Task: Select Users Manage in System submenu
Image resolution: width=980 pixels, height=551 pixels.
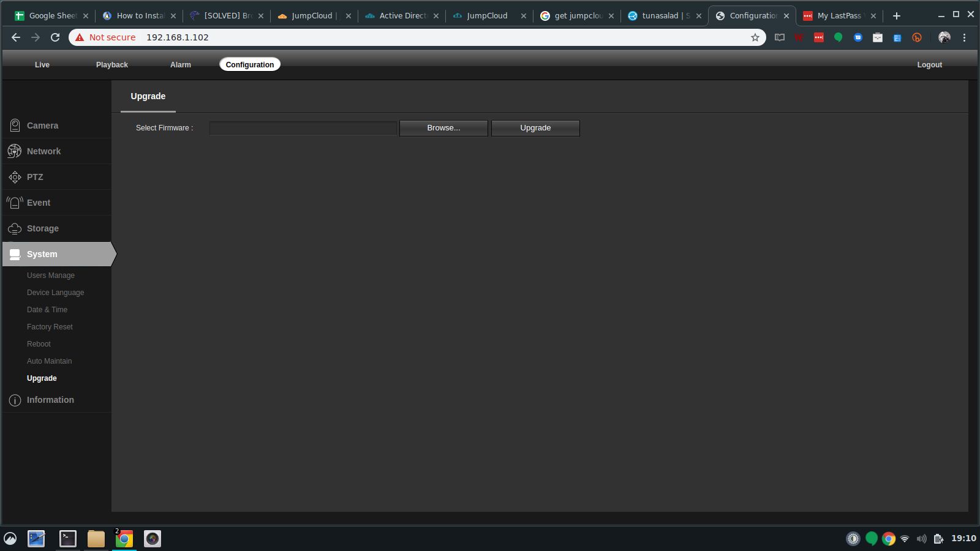Action: [51, 275]
